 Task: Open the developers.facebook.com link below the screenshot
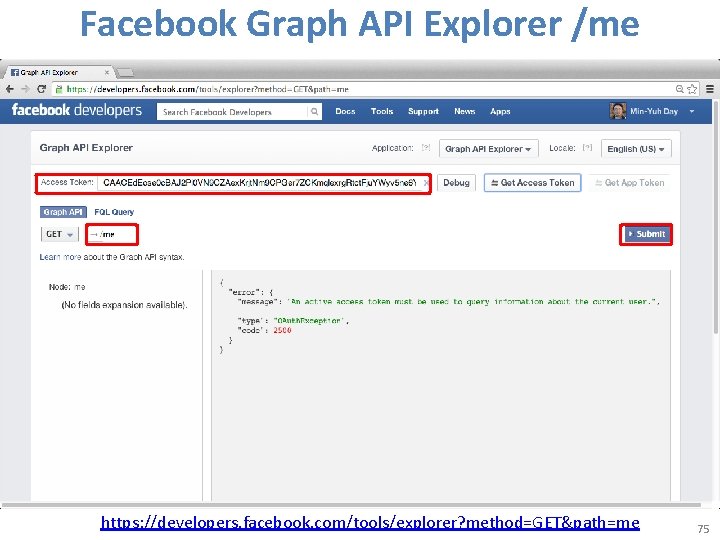[x=370, y=523]
